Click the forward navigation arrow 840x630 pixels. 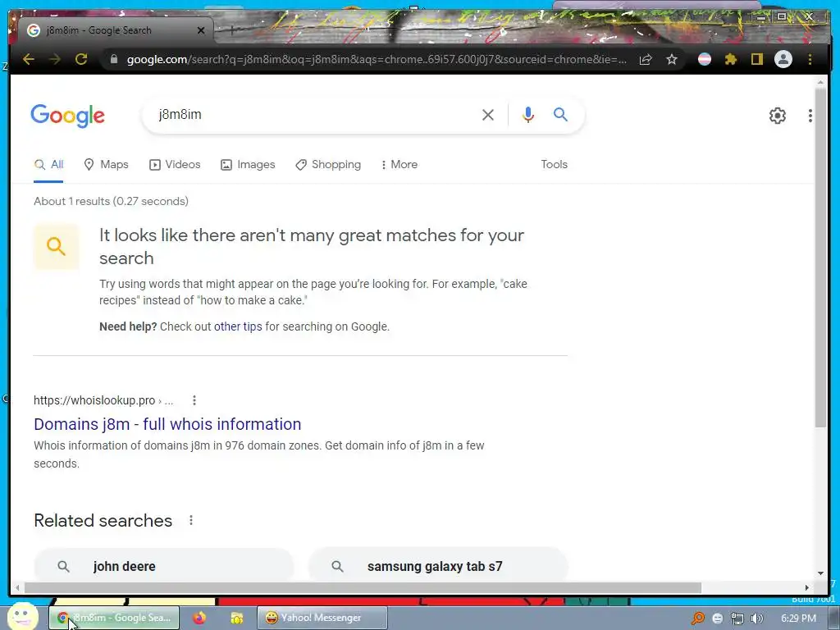pyautogui.click(x=55, y=59)
